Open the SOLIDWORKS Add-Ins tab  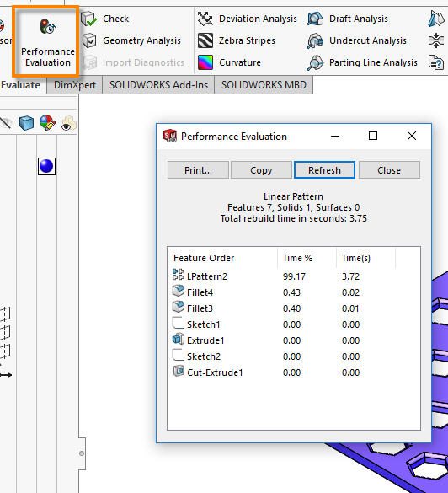[x=158, y=85]
